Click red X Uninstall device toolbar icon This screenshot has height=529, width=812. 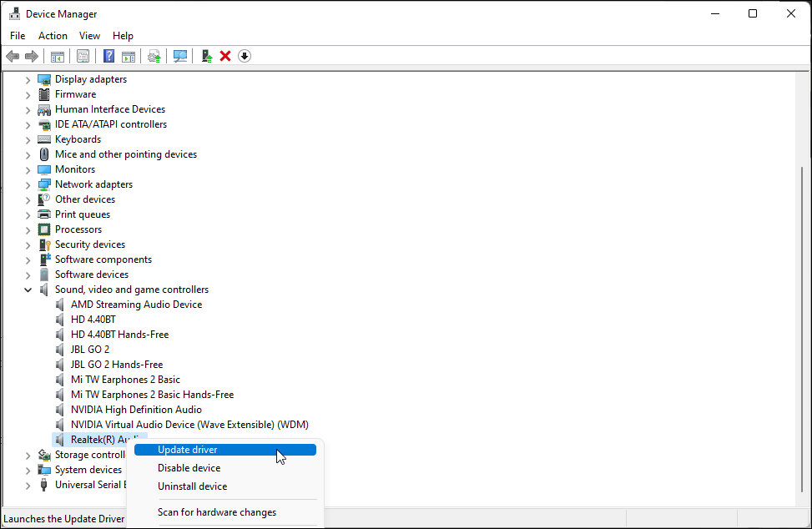[x=225, y=56]
